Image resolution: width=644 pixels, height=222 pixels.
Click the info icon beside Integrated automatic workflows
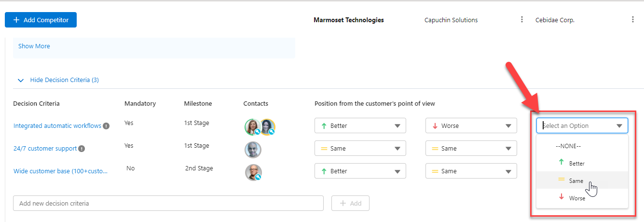(x=106, y=126)
